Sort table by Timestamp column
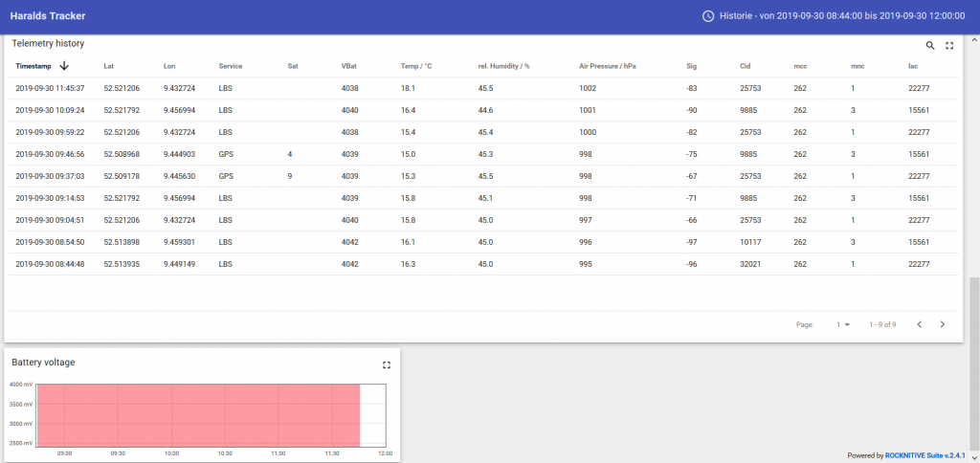980x463 pixels. pyautogui.click(x=33, y=66)
